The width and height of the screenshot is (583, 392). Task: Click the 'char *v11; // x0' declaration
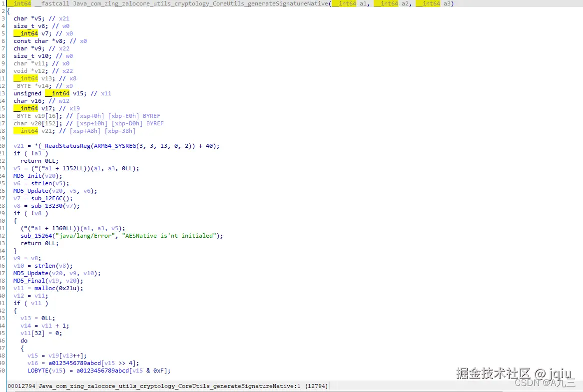pos(41,63)
